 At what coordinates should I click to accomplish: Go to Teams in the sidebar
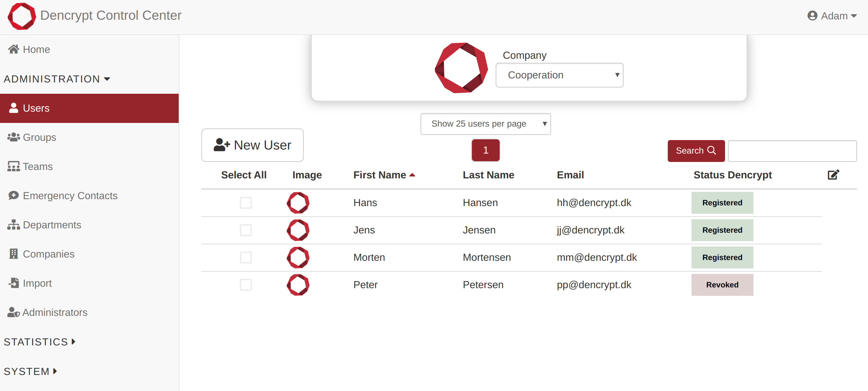(38, 167)
